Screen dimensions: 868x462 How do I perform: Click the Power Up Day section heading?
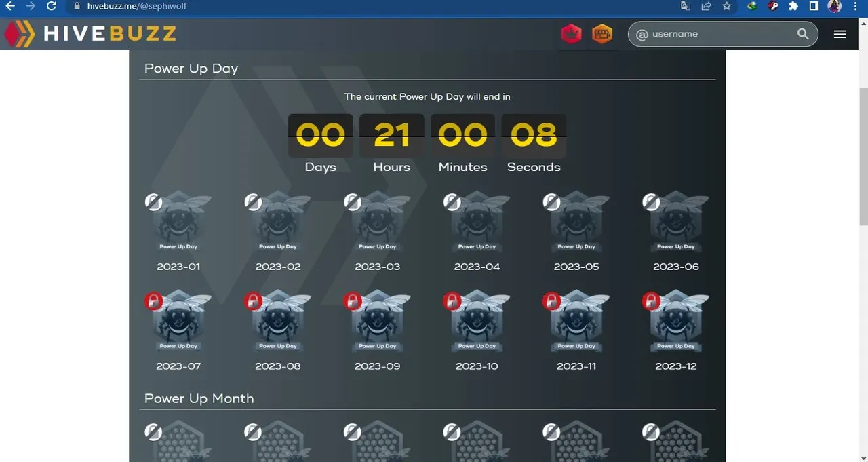click(191, 69)
